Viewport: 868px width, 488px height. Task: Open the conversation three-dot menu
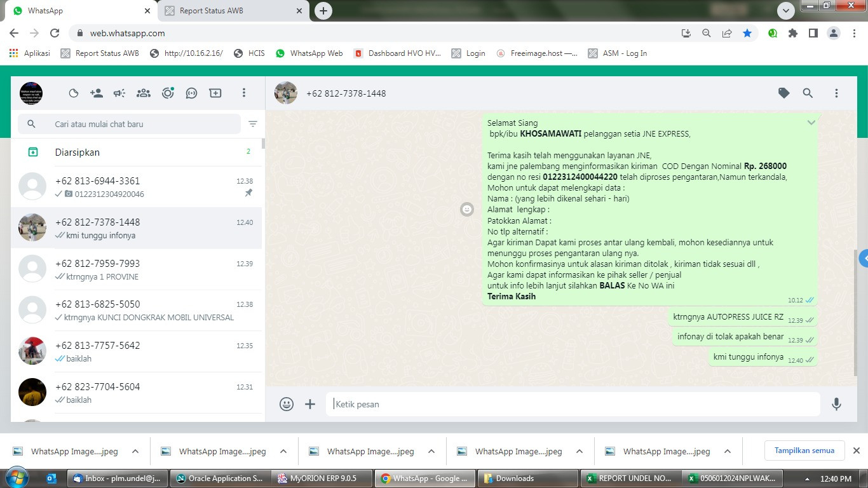836,93
